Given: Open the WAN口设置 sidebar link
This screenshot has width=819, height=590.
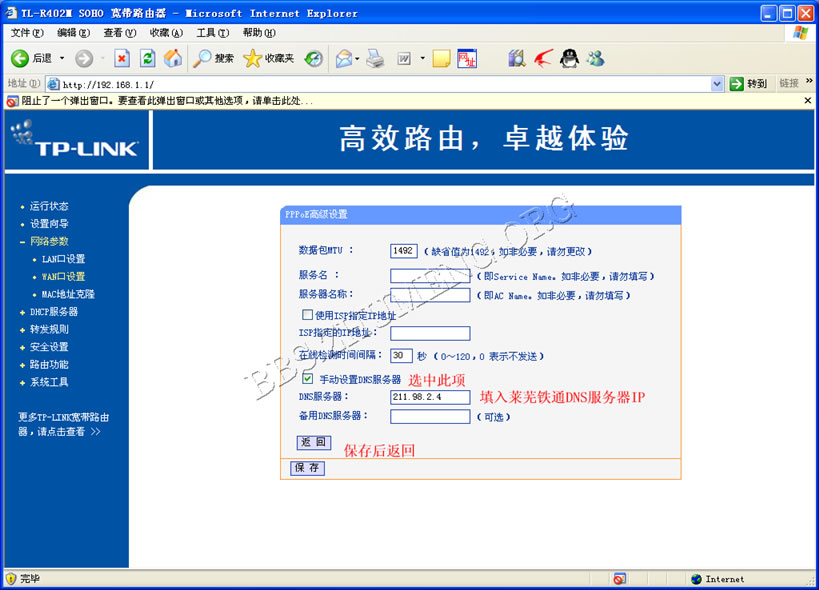Looking at the screenshot, I should coord(63,277).
